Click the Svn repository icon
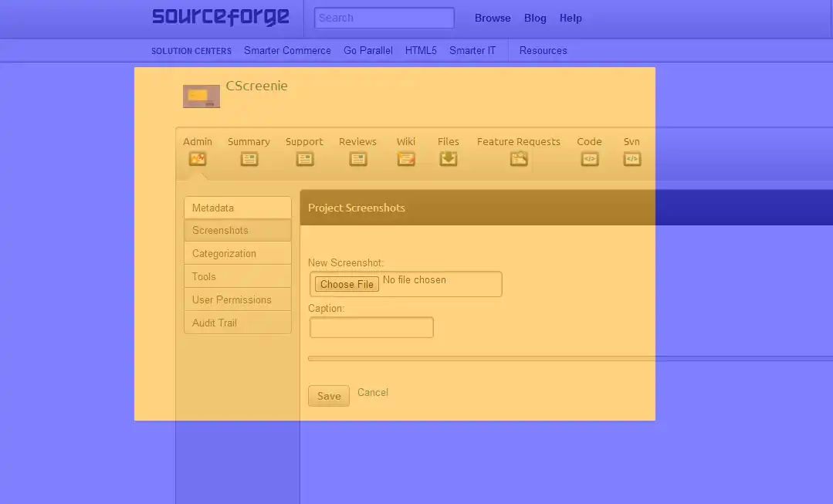Viewport: 833px width, 504px height. [x=632, y=159]
